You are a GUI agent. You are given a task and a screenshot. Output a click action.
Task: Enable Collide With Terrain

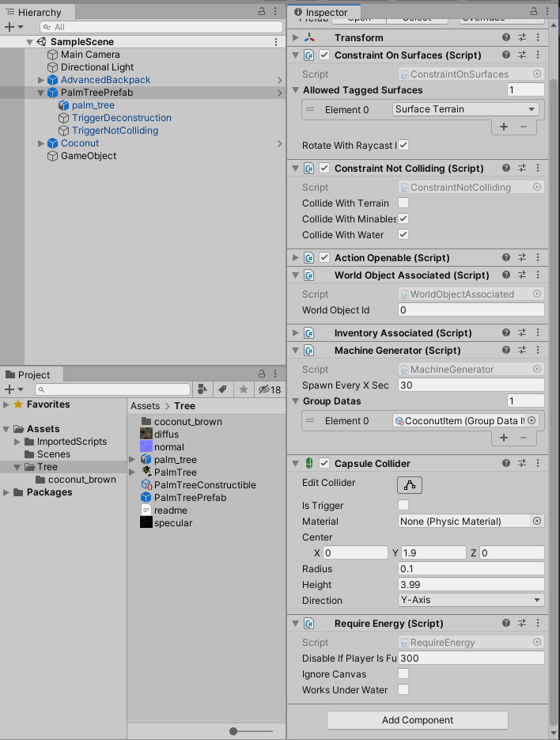pos(403,203)
